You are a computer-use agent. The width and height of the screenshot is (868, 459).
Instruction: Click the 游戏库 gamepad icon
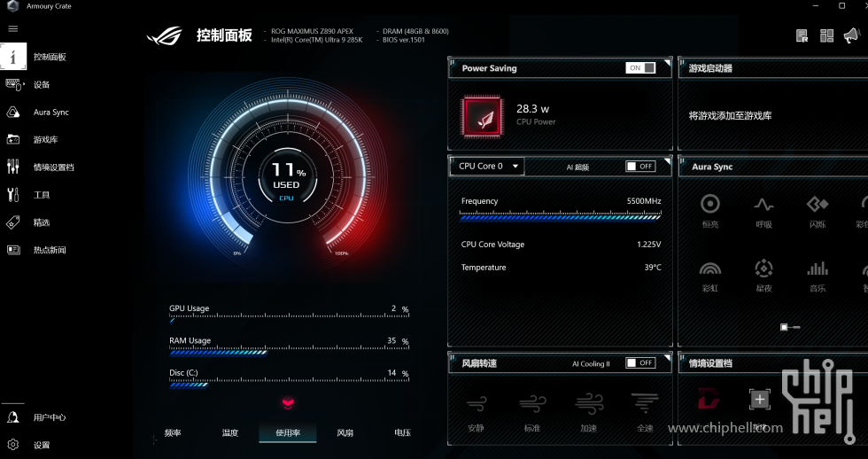click(x=13, y=139)
